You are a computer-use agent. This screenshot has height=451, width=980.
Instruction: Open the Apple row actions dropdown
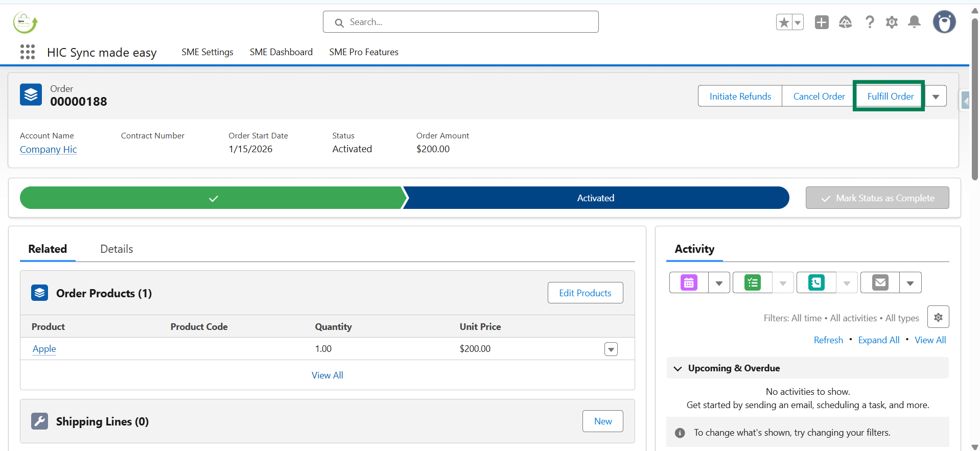[611, 349]
